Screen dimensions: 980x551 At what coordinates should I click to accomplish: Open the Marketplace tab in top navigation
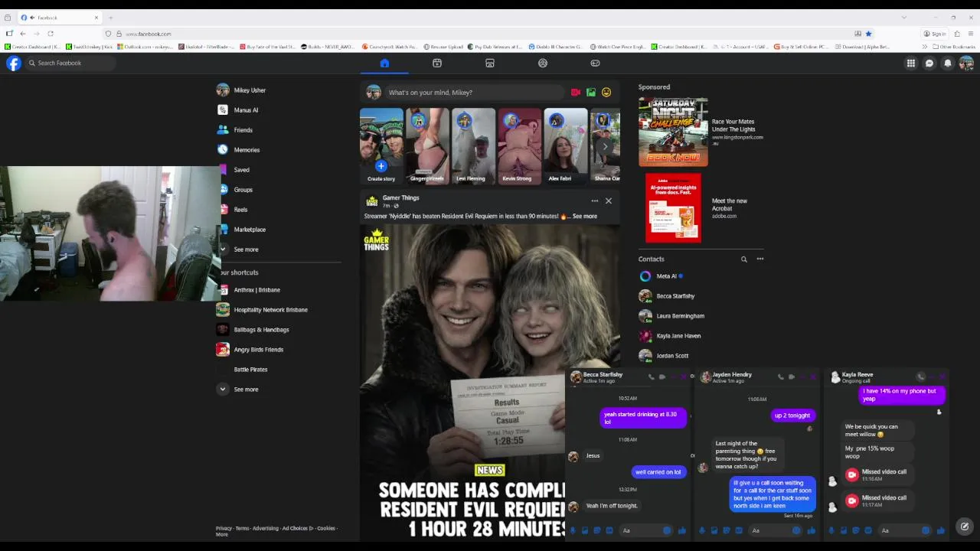click(490, 64)
